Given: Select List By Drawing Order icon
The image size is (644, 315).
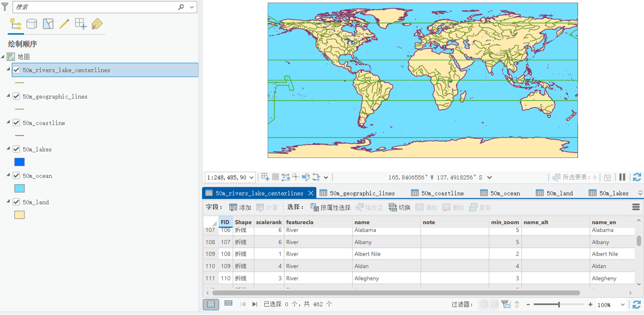Looking at the screenshot, I should [15, 24].
